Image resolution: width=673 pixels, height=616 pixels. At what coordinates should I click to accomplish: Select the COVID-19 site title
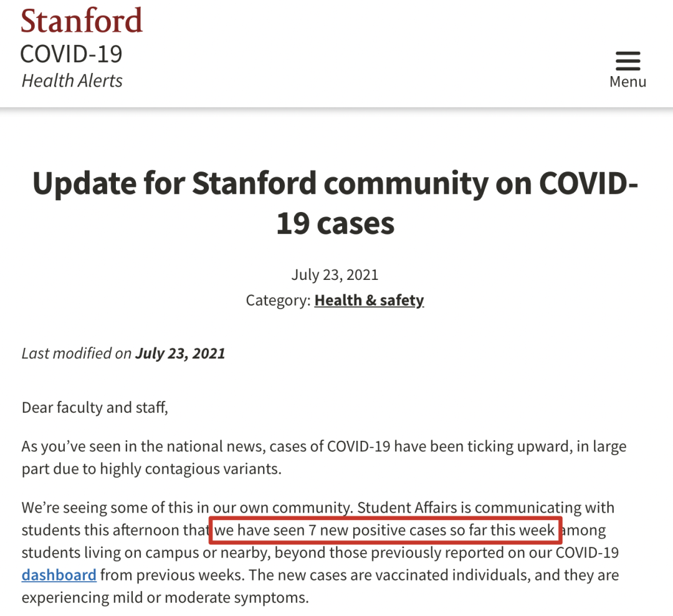point(71,54)
